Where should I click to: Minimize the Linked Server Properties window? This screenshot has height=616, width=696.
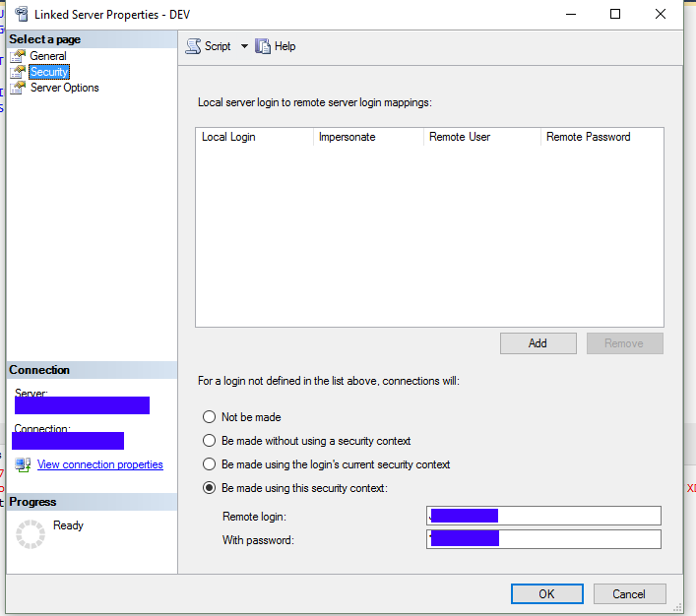(x=571, y=14)
